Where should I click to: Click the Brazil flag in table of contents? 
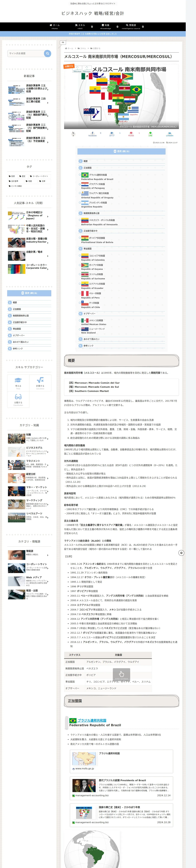click(85, 175)
